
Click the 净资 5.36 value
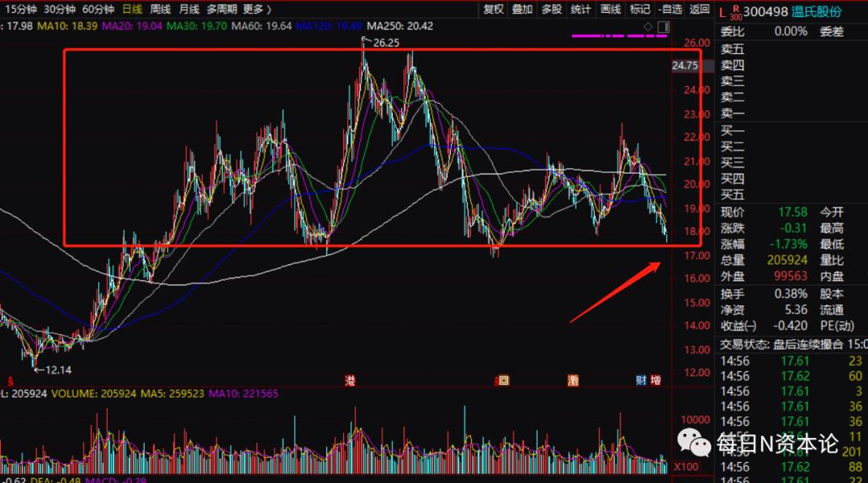click(x=796, y=310)
